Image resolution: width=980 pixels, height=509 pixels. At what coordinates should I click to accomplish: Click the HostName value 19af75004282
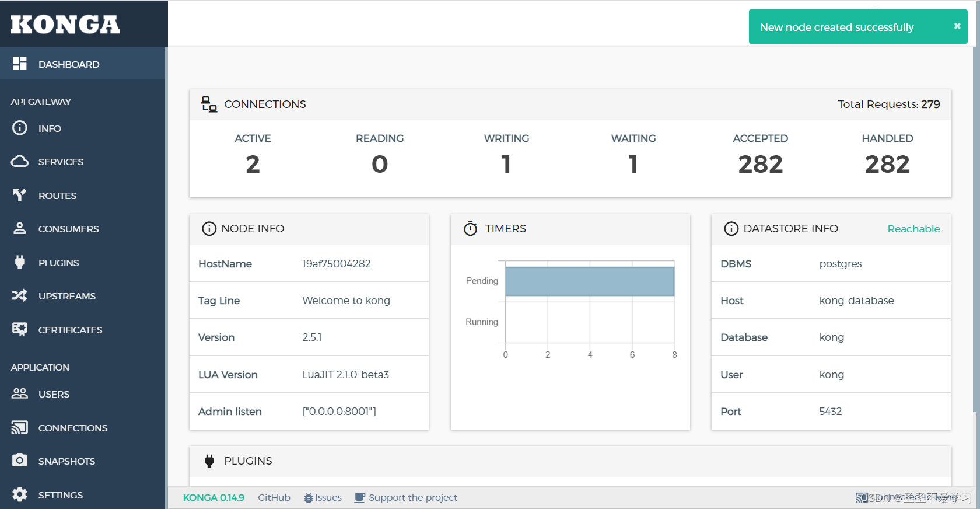[337, 263]
